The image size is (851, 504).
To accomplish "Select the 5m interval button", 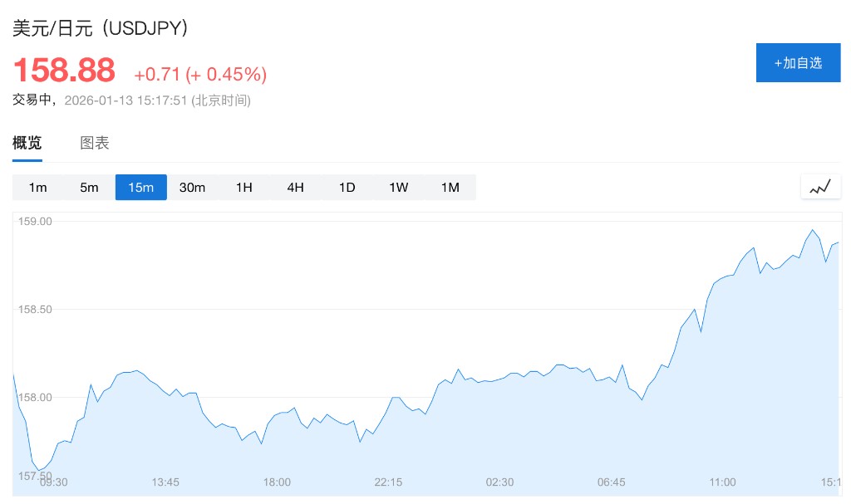I will 90,188.
